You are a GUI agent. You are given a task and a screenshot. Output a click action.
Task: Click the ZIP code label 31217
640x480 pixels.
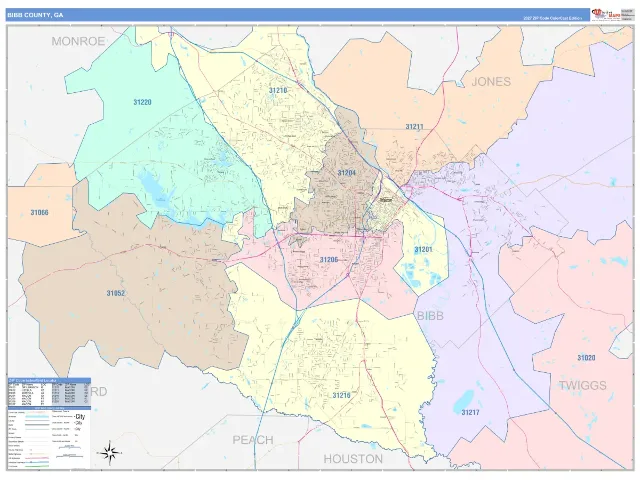coord(470,412)
